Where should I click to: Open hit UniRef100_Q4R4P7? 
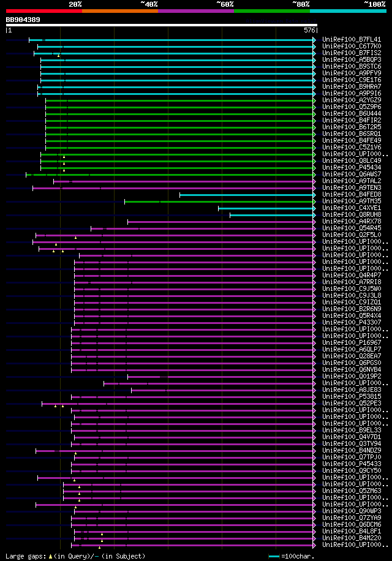[352, 275]
